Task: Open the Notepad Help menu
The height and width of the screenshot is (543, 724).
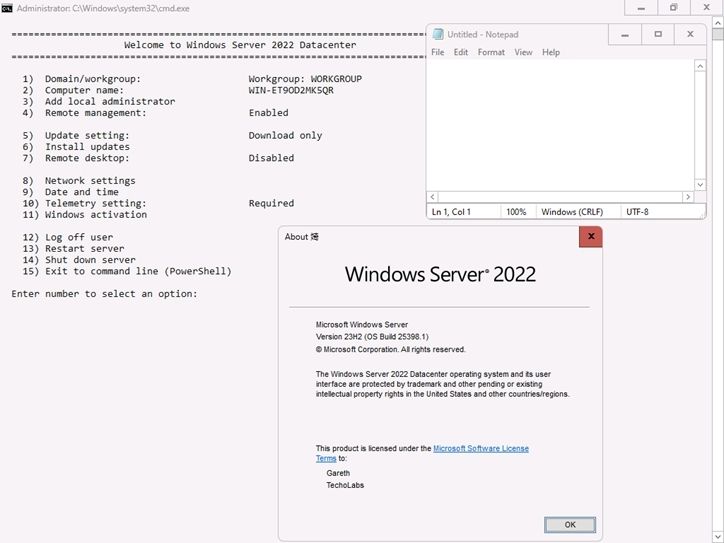Action: [x=551, y=52]
